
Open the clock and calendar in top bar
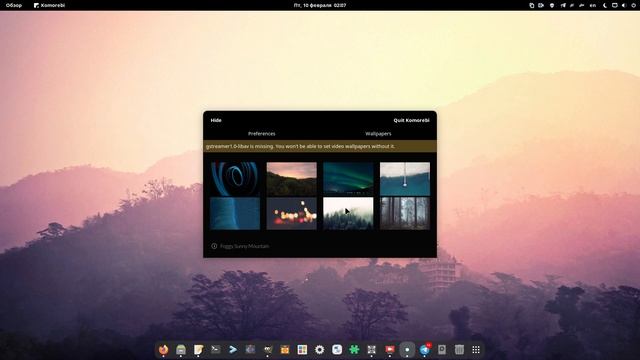[320, 5]
